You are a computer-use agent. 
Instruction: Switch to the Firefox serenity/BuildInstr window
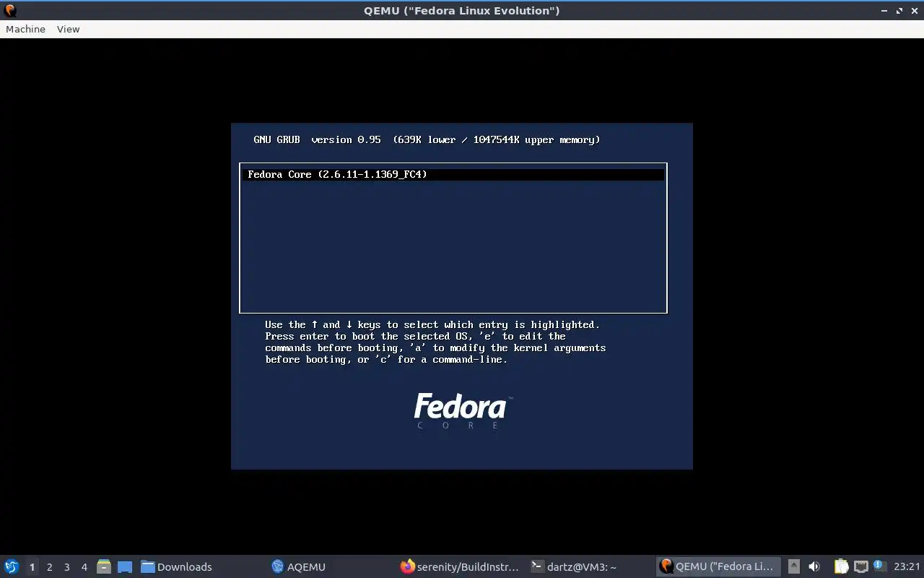[x=460, y=566]
